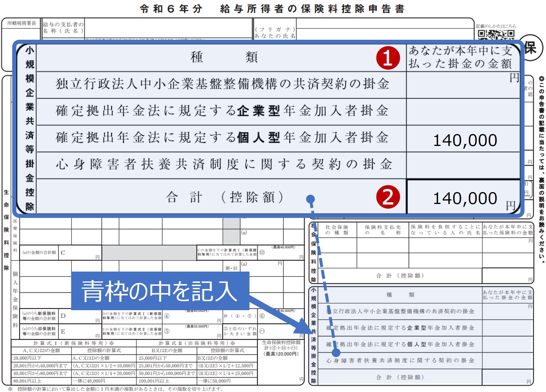Click the 所轄税務署長 cell

click(21, 23)
